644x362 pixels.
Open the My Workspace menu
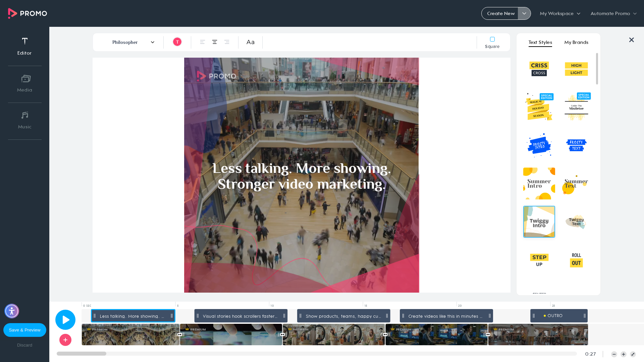560,13
